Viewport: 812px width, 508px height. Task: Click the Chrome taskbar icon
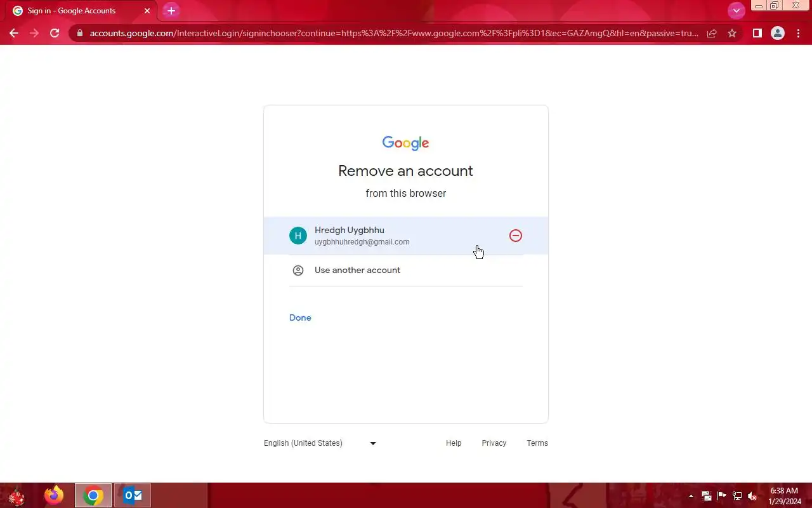[93, 495]
